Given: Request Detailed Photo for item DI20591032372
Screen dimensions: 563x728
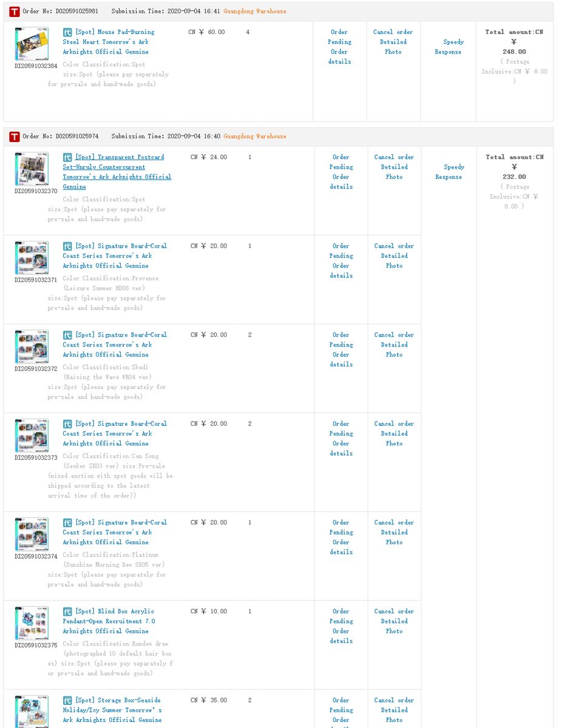Looking at the screenshot, I should [394, 349].
